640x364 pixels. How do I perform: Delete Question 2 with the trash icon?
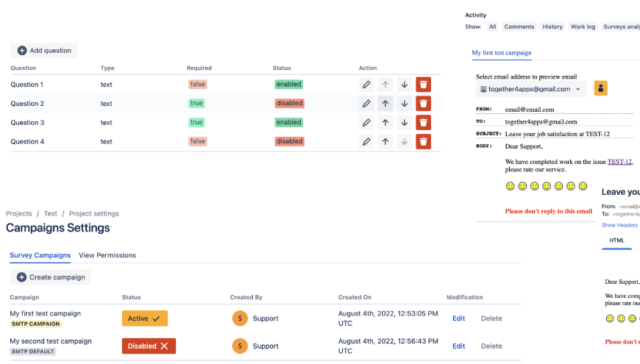[423, 104]
